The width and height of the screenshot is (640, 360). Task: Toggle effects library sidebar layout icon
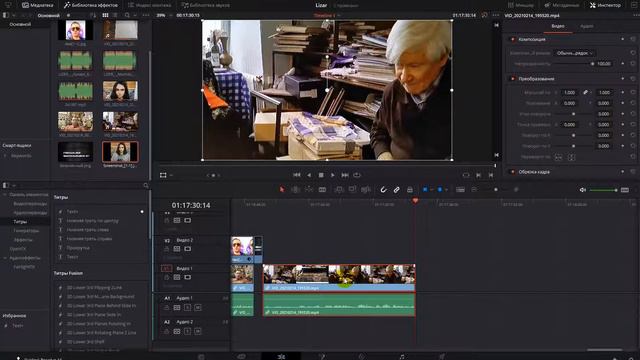click(5, 185)
